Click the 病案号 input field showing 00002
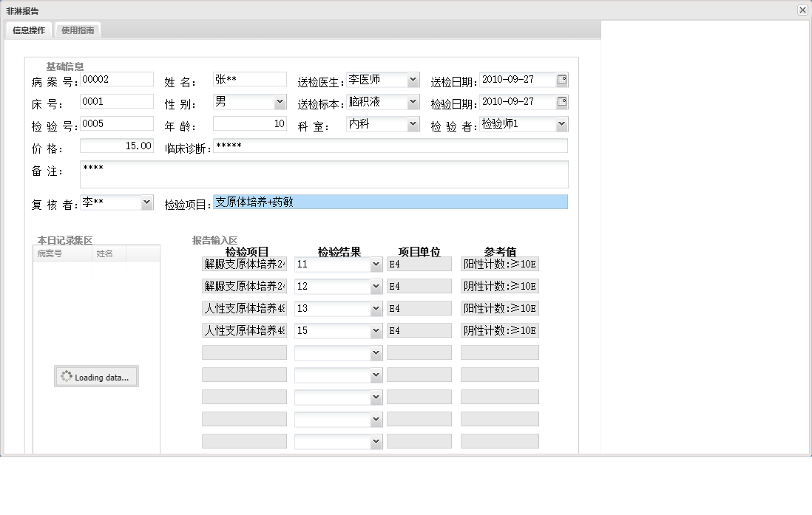The height and width of the screenshot is (515, 812). [116, 78]
